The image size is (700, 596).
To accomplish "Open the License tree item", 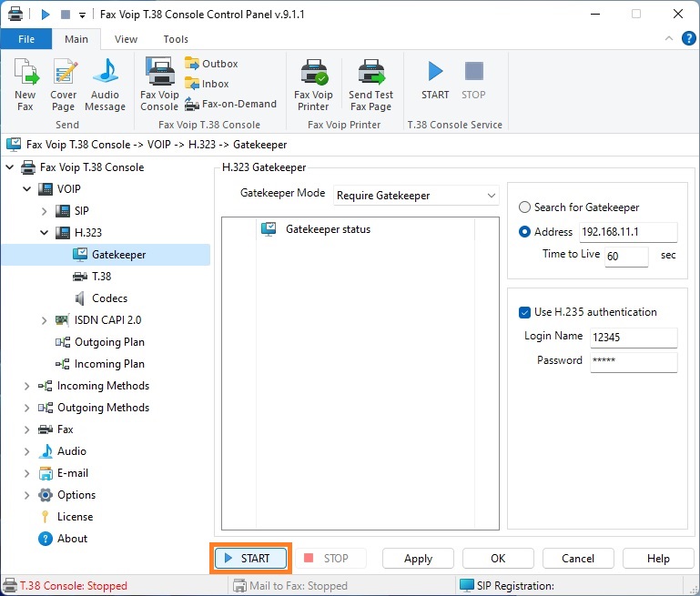I will pyautogui.click(x=75, y=517).
